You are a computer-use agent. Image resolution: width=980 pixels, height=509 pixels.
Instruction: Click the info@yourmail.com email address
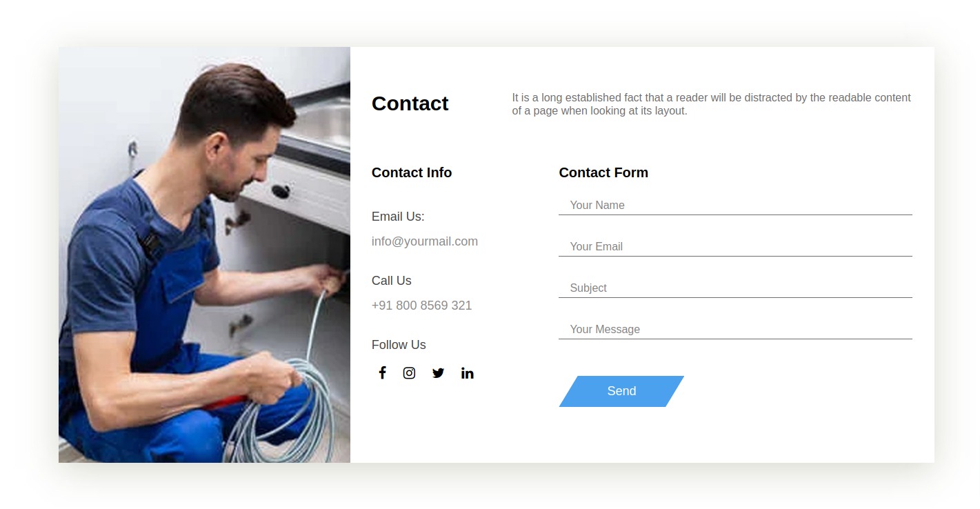coord(425,241)
